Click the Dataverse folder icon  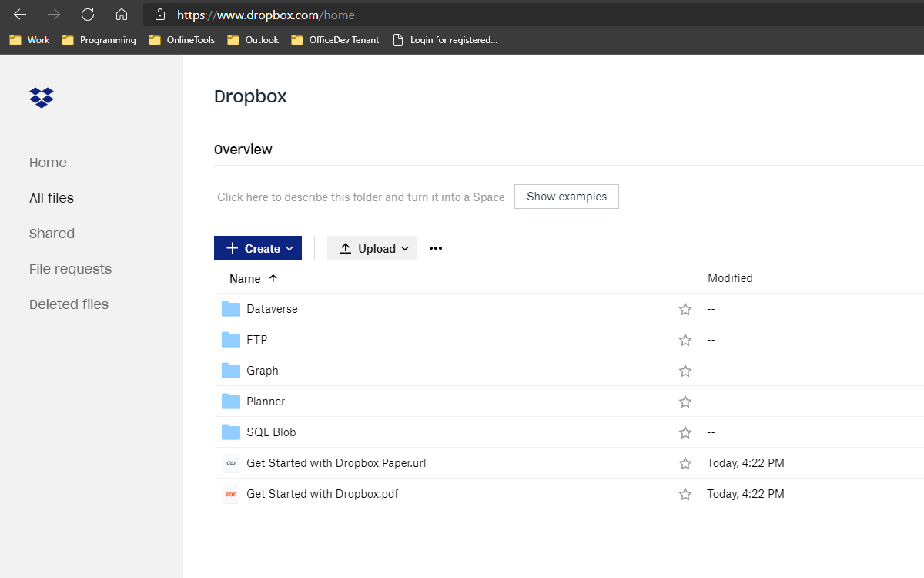231,309
